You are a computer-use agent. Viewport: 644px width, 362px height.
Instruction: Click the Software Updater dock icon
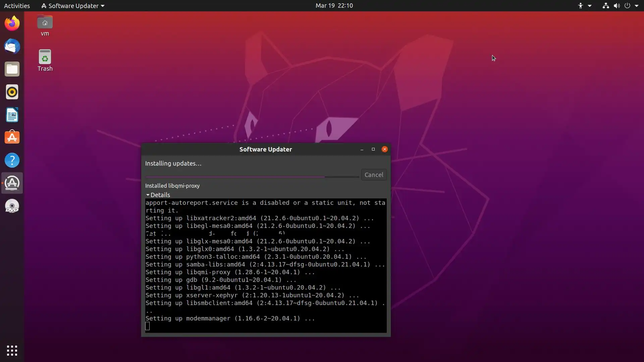[x=12, y=183]
